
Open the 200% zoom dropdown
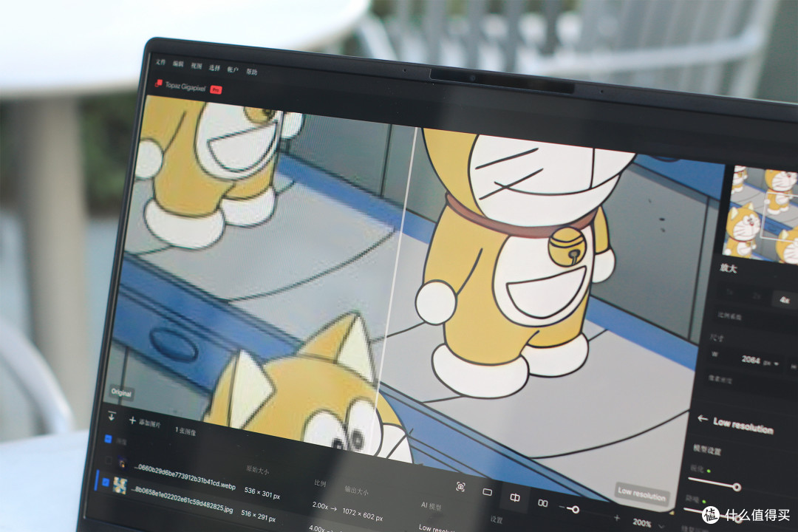[x=647, y=523]
